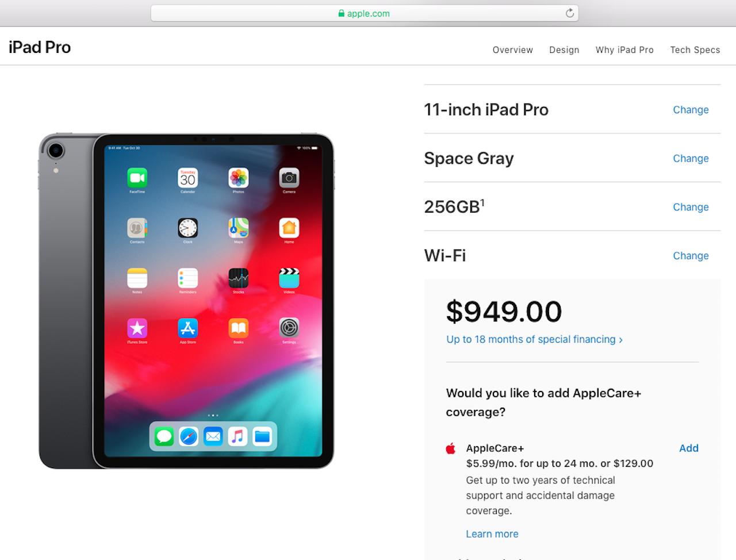Click the App Store icon on the iPad
This screenshot has height=560, width=736.
pyautogui.click(x=187, y=328)
